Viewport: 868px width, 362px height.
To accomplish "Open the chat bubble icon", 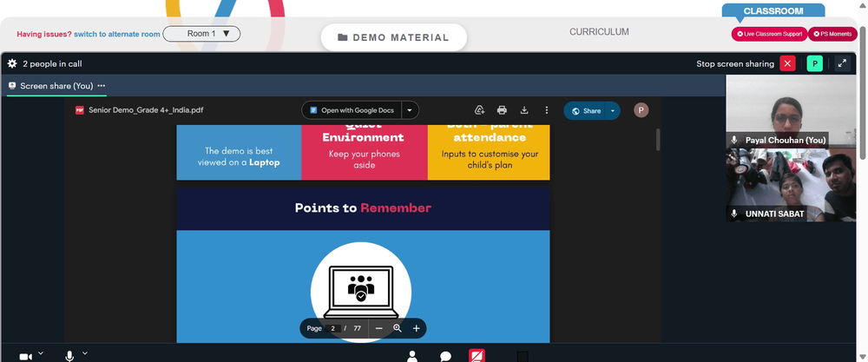I will click(445, 357).
